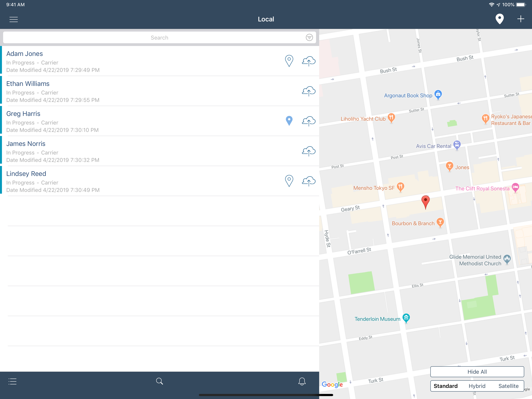Tap Date Modified 4/22/2019 7:29:49 PM text
The width and height of the screenshot is (532, 399).
pos(53,70)
